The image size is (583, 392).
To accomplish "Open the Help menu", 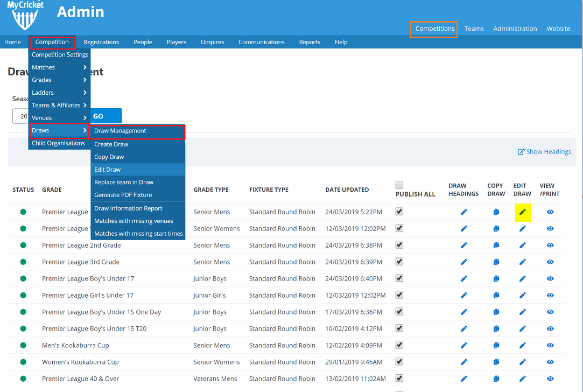I will (341, 43).
